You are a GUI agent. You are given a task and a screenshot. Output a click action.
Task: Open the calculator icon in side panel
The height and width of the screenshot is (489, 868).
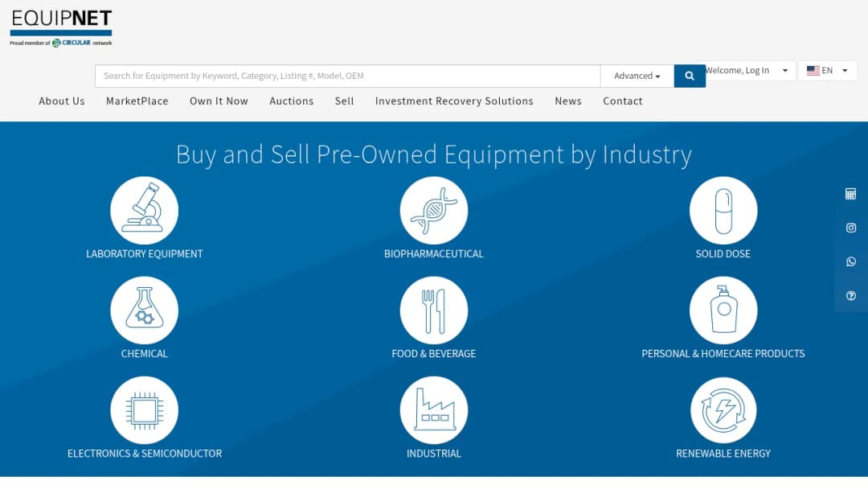click(x=851, y=194)
